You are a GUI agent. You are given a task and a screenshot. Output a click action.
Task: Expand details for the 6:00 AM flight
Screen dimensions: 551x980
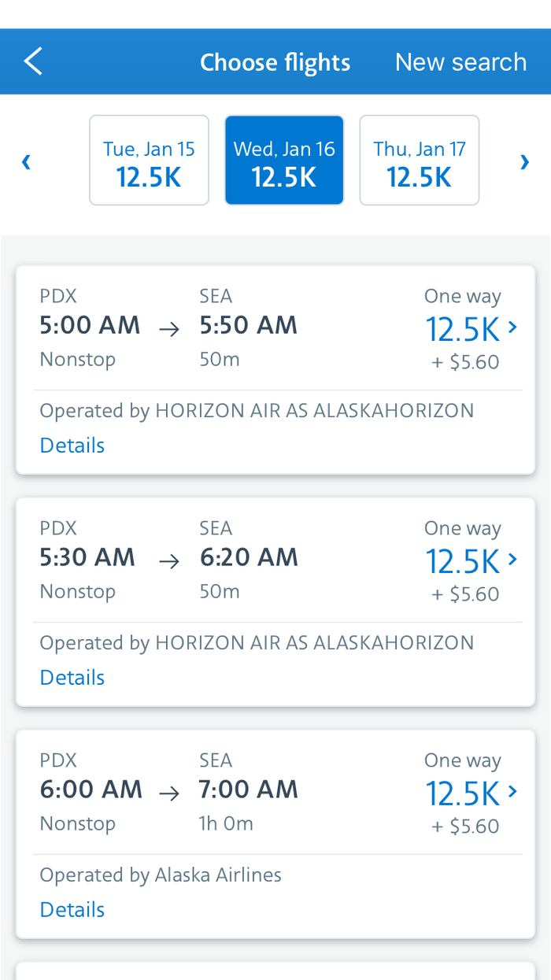[72, 909]
